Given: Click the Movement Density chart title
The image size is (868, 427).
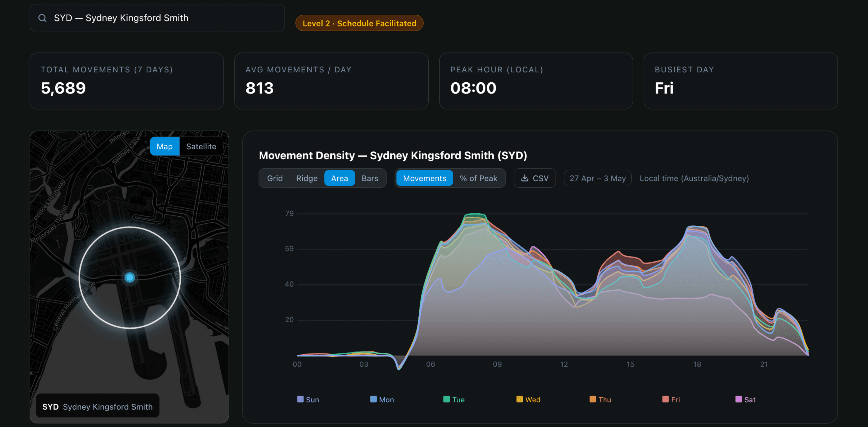Looking at the screenshot, I should pos(393,155).
